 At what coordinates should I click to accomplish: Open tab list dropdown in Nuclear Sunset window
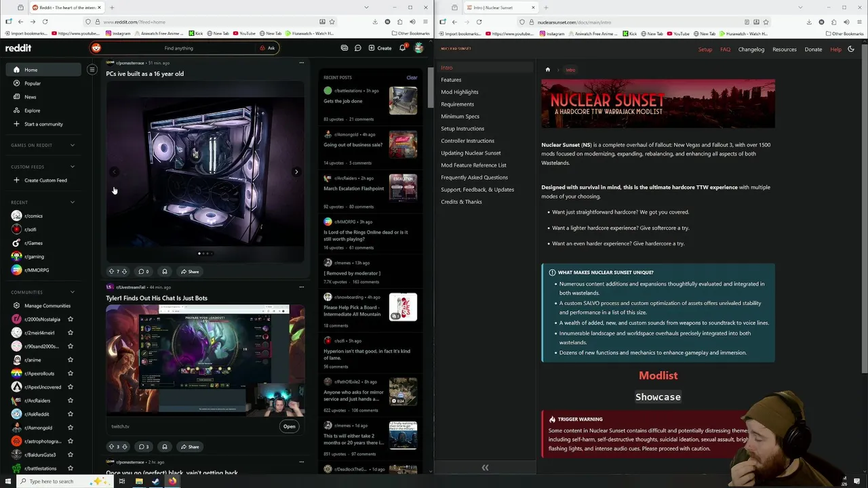800,7
